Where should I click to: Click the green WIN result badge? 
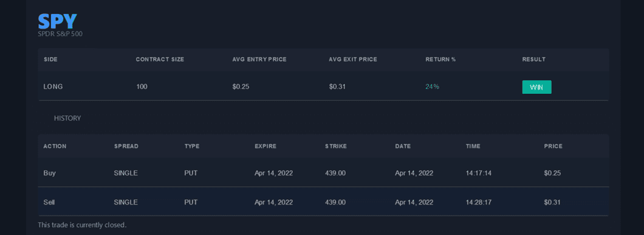[536, 87]
